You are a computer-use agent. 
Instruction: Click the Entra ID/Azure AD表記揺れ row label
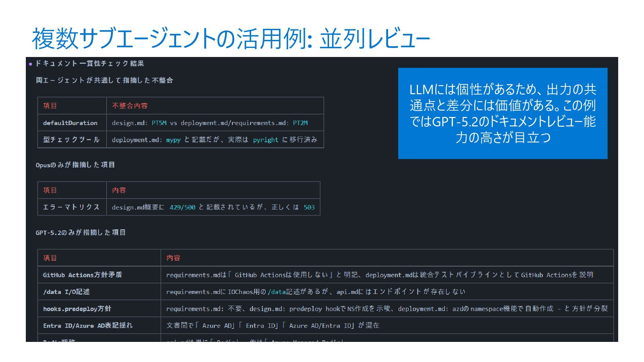88,326
